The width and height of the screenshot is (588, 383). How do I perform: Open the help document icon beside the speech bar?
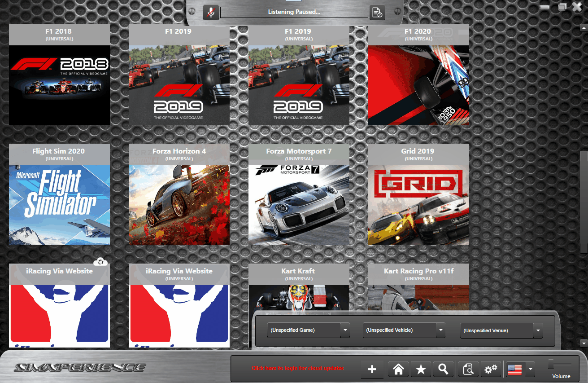[377, 12]
